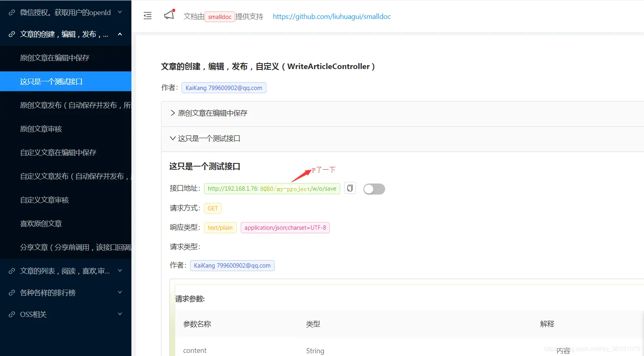The image size is (644, 356).
Task: Select 原创文章审核 in the sidebar
Action: coord(41,129)
